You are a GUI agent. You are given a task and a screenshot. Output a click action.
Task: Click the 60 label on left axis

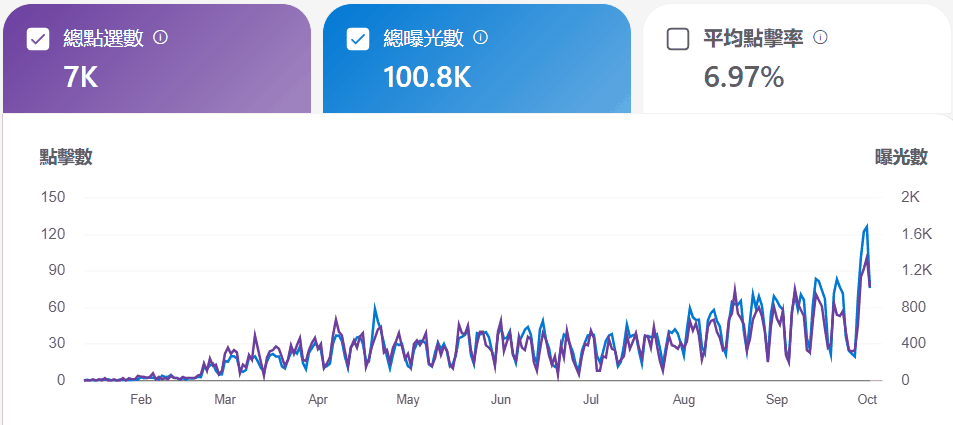pos(57,307)
